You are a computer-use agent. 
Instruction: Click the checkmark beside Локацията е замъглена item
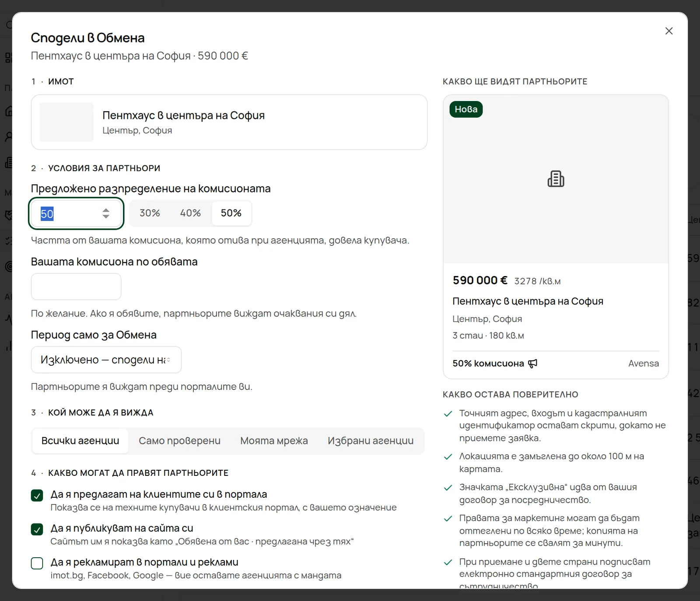pos(448,457)
